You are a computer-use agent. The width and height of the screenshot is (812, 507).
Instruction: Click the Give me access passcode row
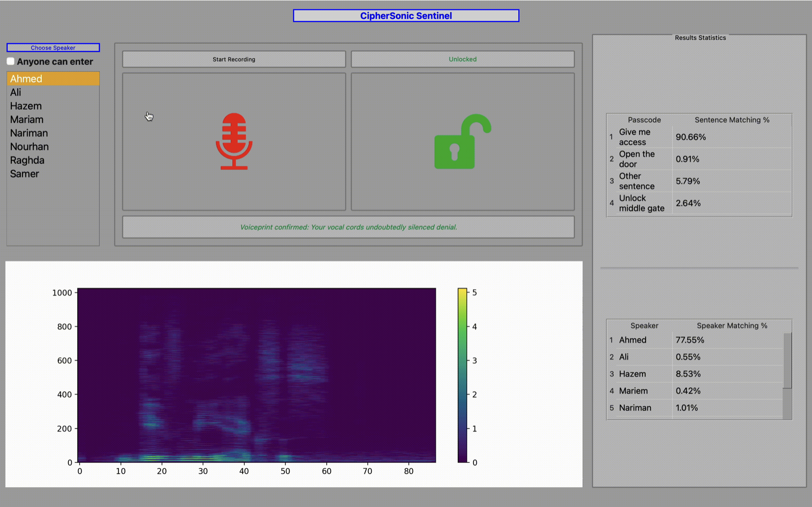coord(639,137)
